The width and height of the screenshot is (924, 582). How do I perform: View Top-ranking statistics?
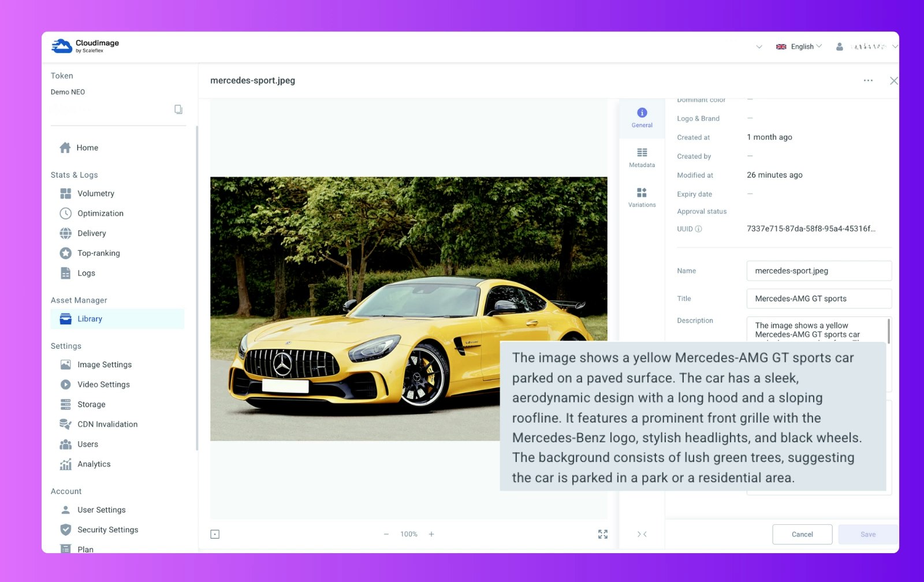click(99, 253)
